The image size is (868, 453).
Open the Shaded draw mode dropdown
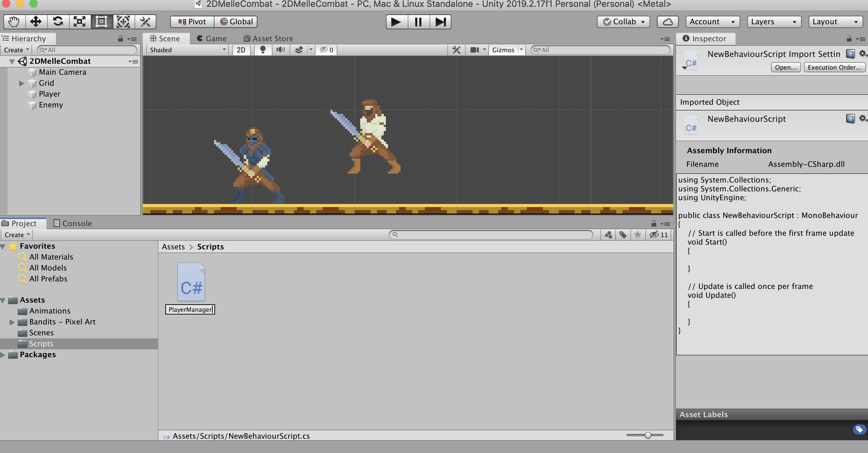click(188, 50)
